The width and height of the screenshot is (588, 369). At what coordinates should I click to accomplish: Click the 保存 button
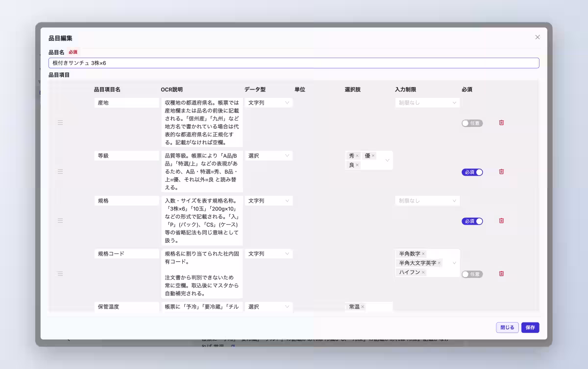pyautogui.click(x=530, y=327)
